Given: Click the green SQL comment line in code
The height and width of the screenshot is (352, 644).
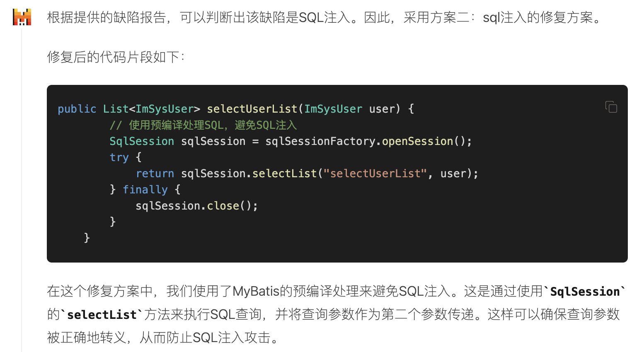Looking at the screenshot, I should (203, 125).
